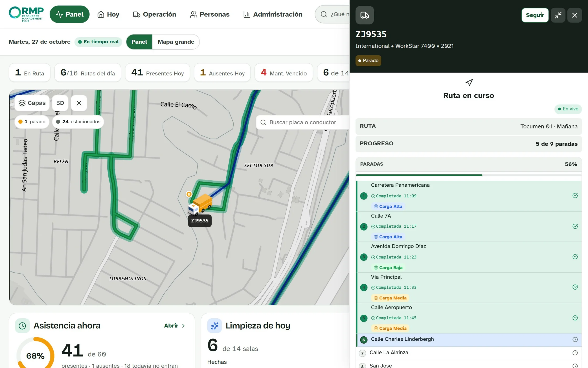Open the Administración menu
Screen dimensions: 588x368
tap(273, 14)
